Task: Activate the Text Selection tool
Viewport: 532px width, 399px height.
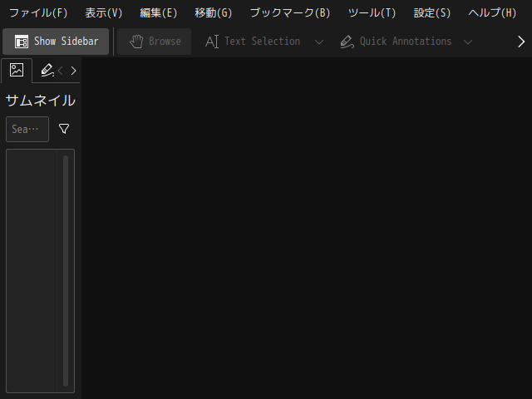Action: (253, 42)
